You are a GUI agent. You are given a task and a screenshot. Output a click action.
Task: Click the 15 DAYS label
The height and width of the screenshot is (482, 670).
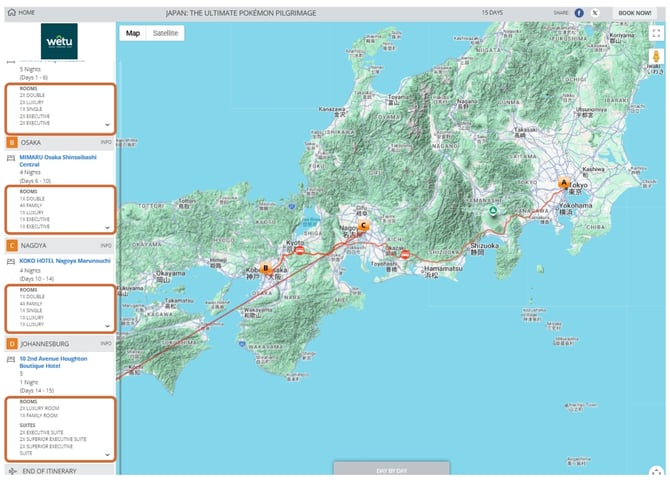492,13
